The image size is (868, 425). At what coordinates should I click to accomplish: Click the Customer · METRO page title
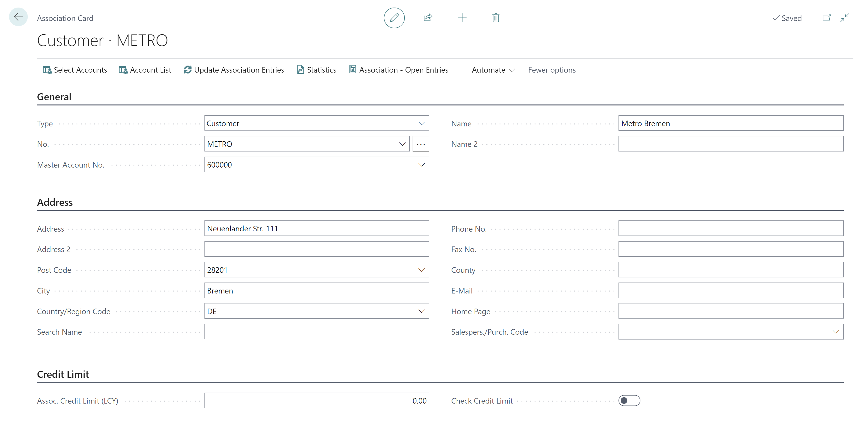(x=102, y=40)
